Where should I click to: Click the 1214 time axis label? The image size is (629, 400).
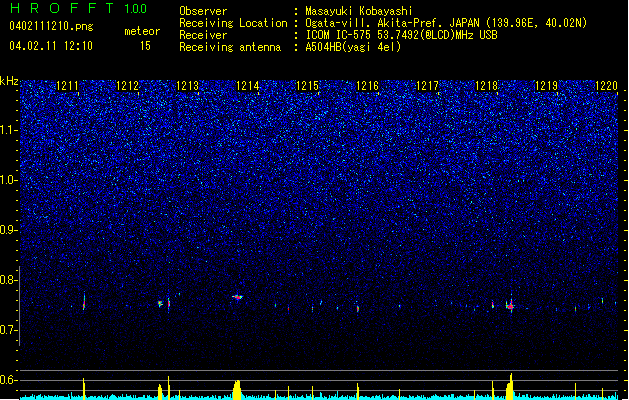click(x=248, y=86)
